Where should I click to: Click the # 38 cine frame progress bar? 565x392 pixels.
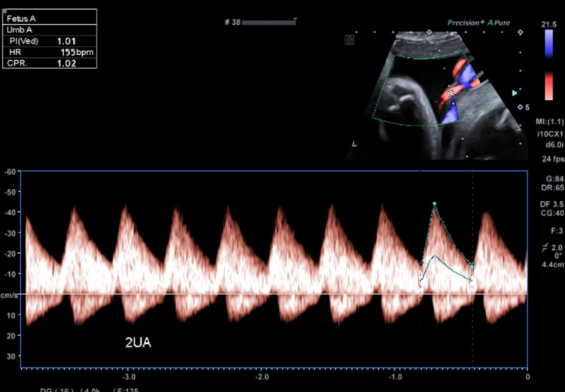coord(269,23)
